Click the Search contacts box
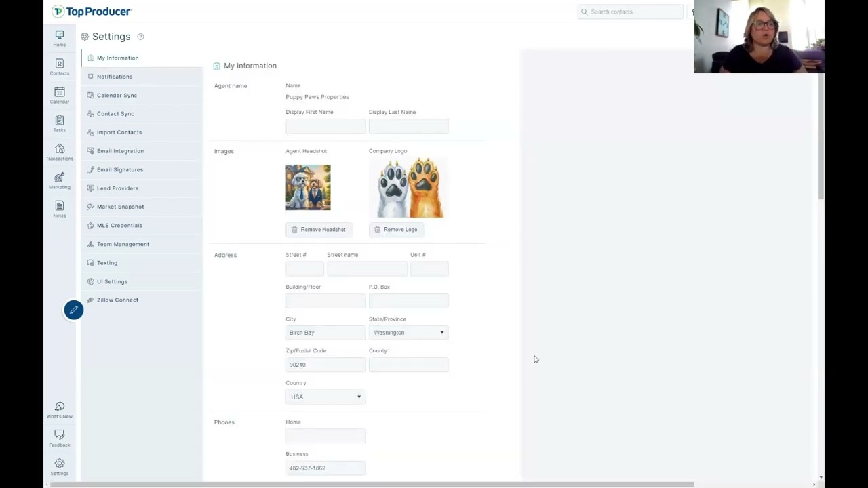This screenshot has width=868, height=488. coord(631,12)
